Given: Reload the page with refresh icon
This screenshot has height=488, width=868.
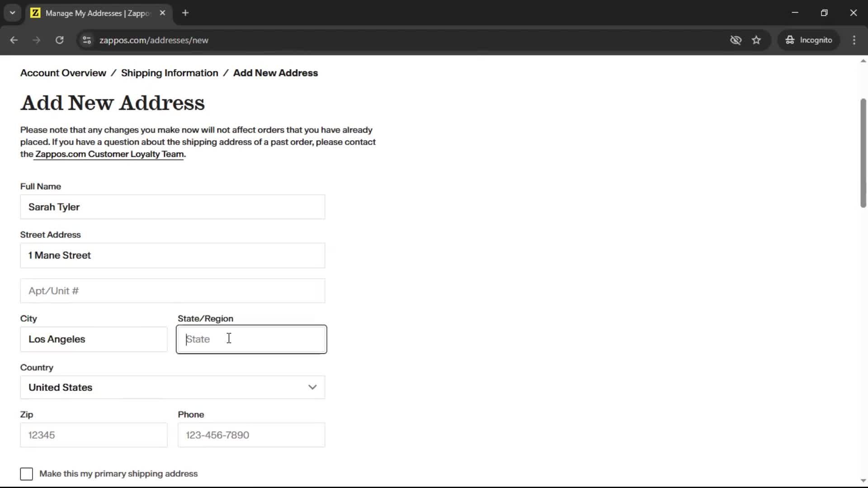Looking at the screenshot, I should [59, 40].
